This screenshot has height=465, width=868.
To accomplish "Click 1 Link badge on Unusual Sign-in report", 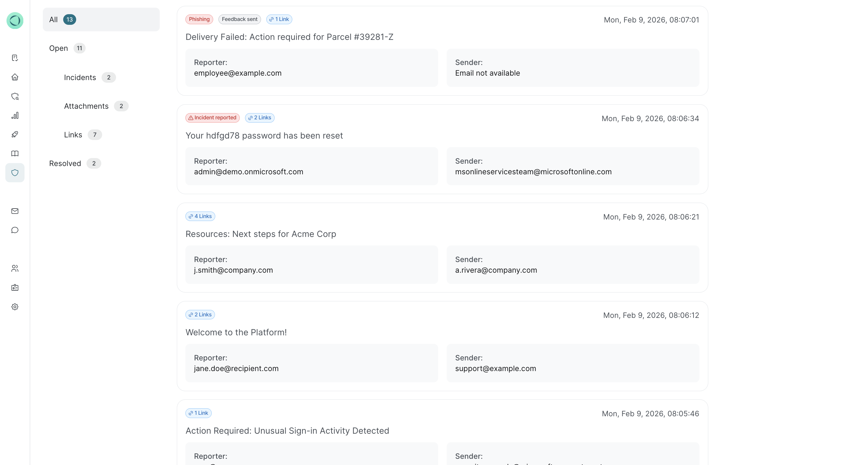I will [x=198, y=413].
